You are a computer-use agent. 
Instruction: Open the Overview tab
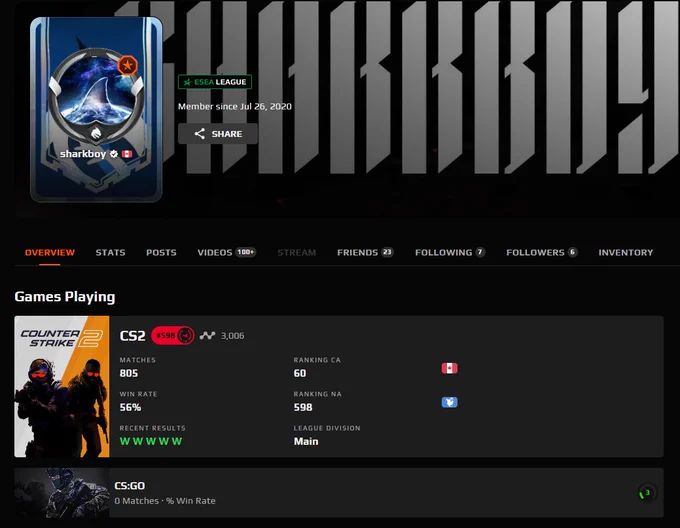point(49,252)
